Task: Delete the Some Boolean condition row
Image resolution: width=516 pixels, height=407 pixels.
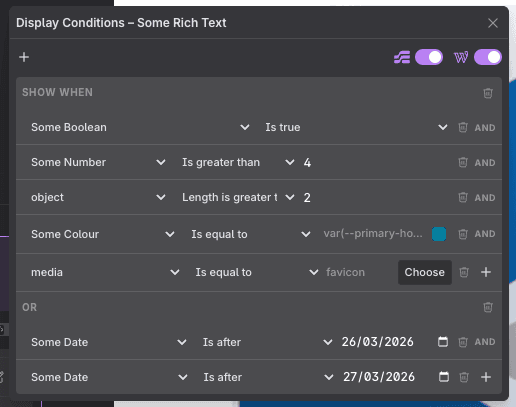Action: click(x=463, y=127)
